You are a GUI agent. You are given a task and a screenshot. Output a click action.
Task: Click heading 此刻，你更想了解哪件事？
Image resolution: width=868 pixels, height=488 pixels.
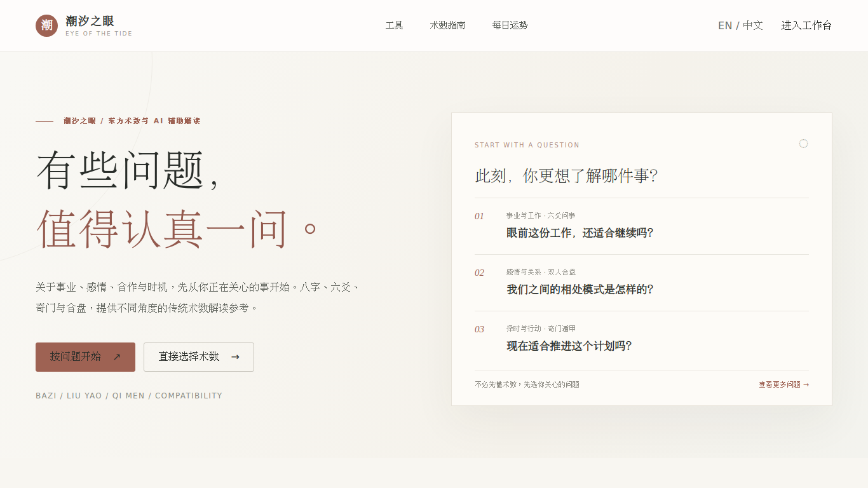click(x=566, y=175)
